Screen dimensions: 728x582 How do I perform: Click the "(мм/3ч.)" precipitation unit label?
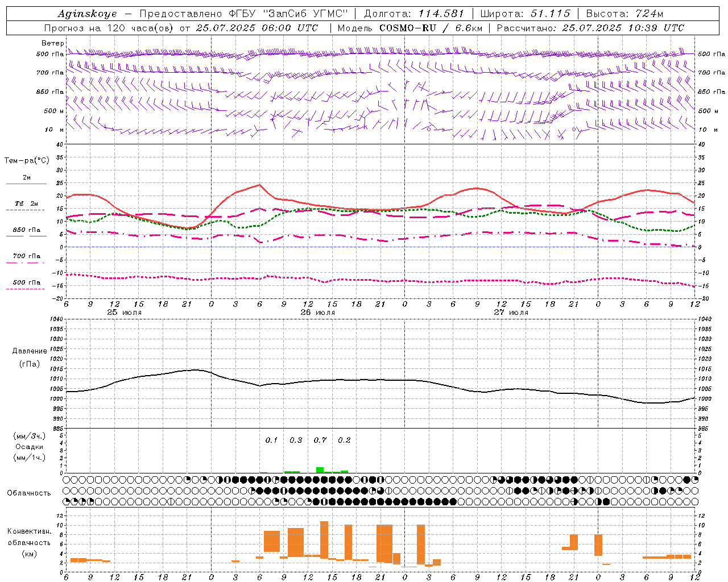pyautogui.click(x=29, y=436)
